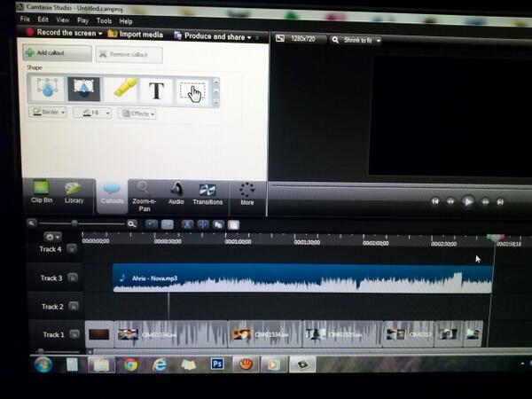Select the Text callout shape
The height and width of the screenshot is (399, 532).
pos(156,90)
